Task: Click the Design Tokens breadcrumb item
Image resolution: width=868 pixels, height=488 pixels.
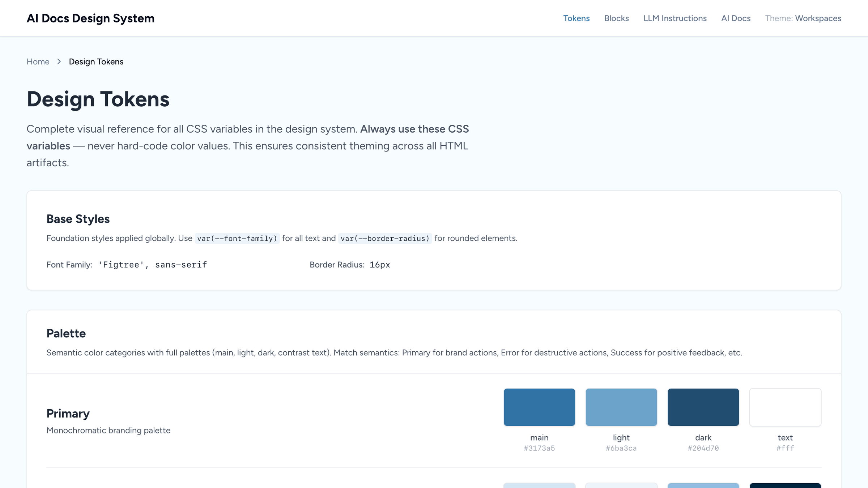Action: coord(96,61)
